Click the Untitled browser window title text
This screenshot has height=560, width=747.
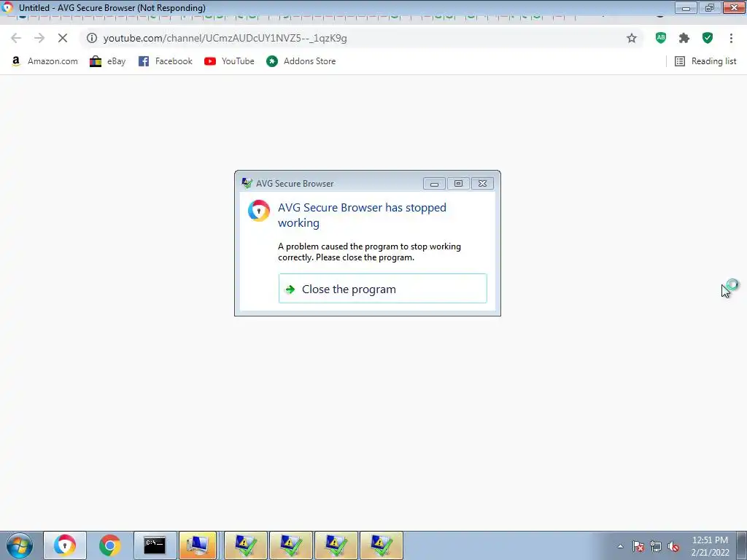(112, 7)
